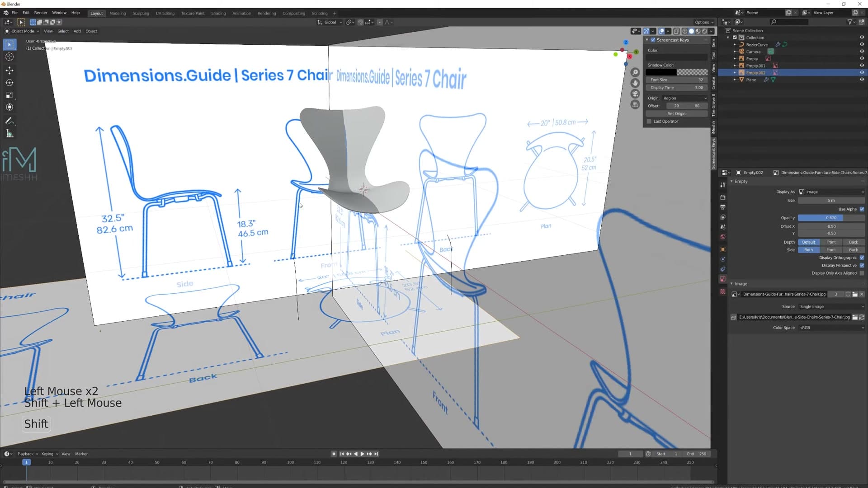Open the Object properties tab icon
The image size is (868, 488).
722,249
